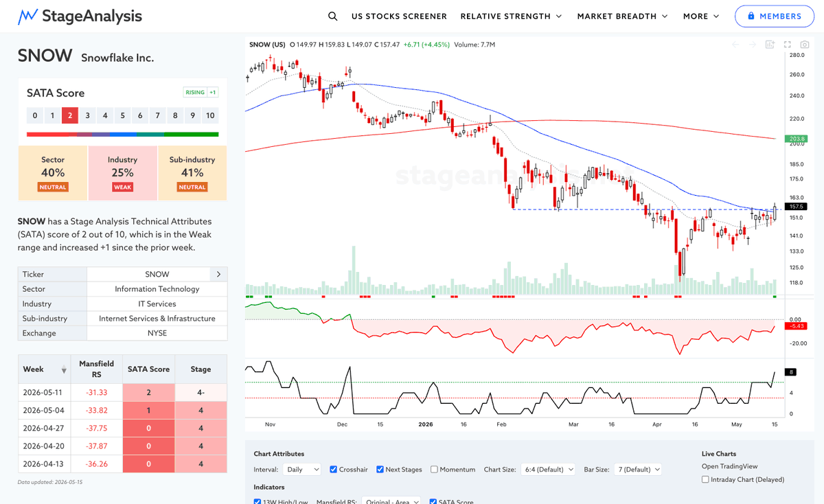824x504 pixels.
Task: Click the 203.8 price label on axis
Action: tap(797, 138)
